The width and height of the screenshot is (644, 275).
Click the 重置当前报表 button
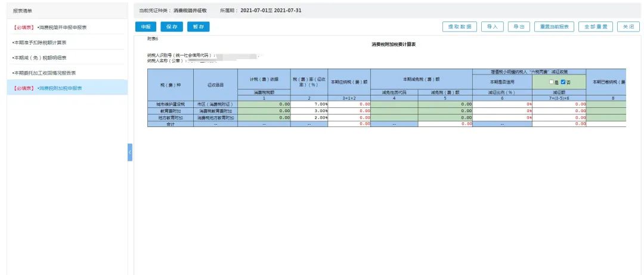tap(555, 27)
